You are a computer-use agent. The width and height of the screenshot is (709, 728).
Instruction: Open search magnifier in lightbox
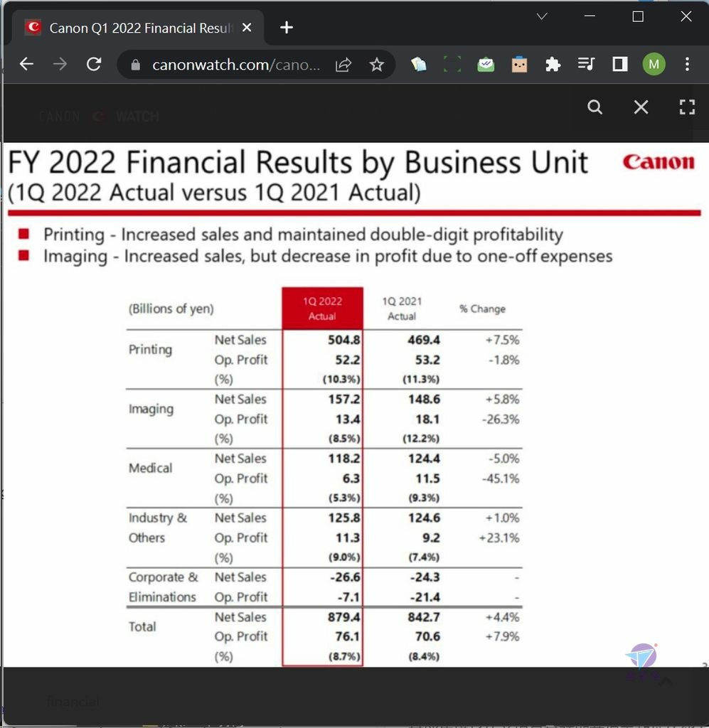(x=595, y=107)
